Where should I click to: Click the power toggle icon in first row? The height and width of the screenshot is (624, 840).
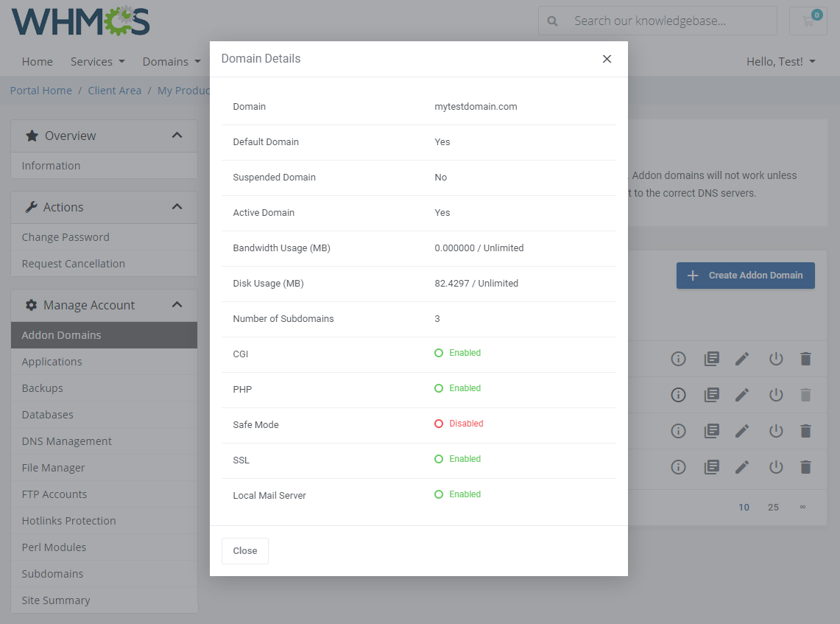coord(775,359)
